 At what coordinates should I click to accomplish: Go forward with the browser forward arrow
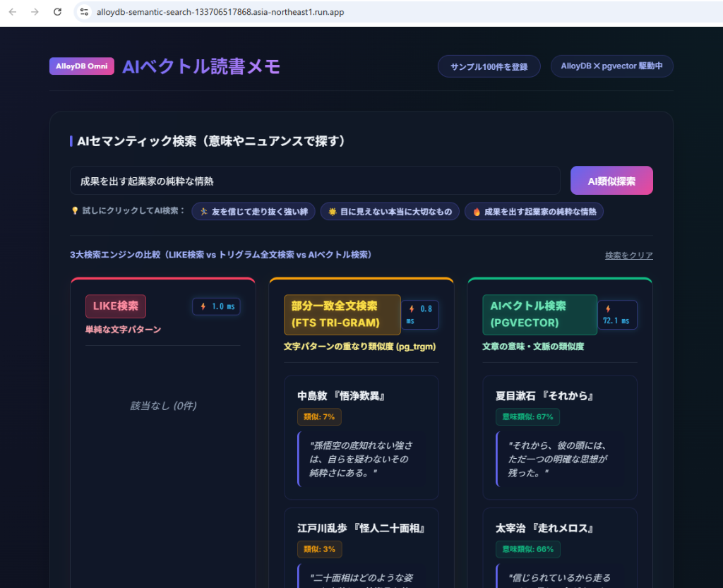pyautogui.click(x=35, y=12)
